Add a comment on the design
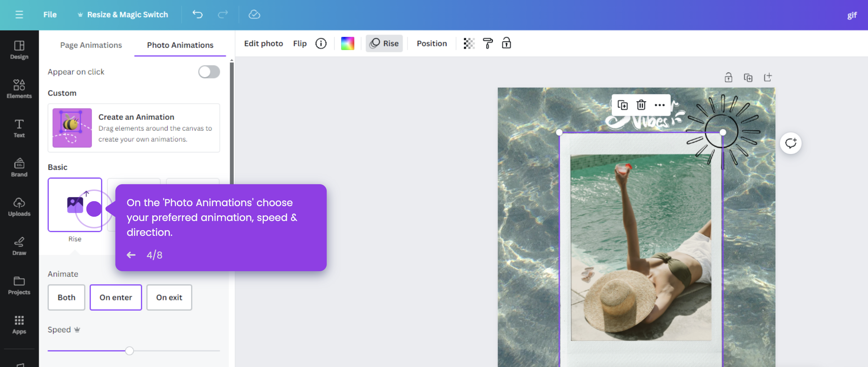 (790, 143)
